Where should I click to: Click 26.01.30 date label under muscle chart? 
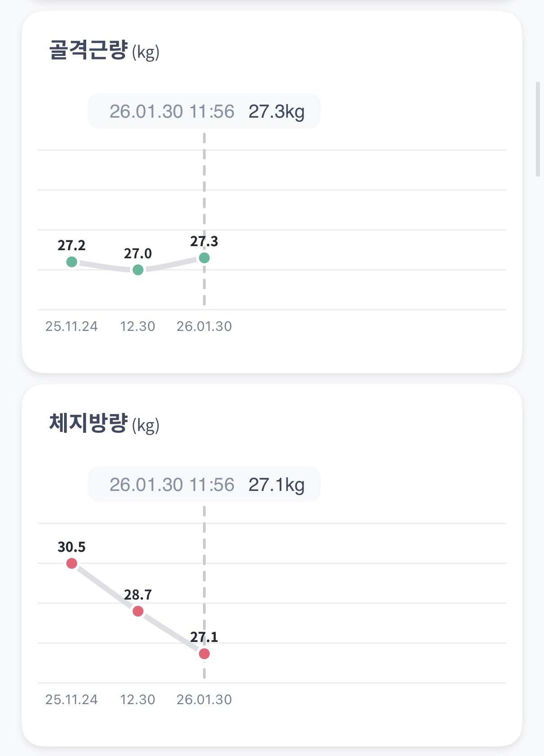[x=204, y=326]
